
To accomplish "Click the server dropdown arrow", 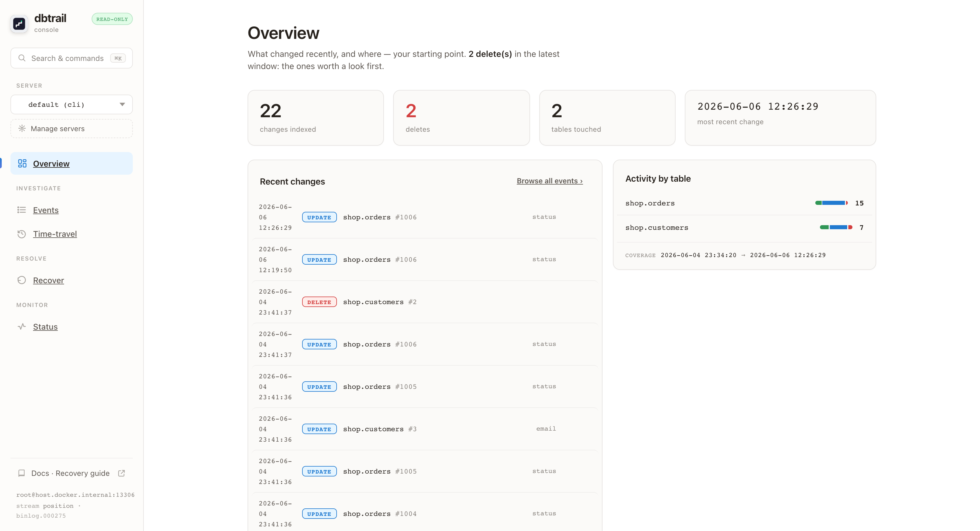I will [122, 104].
